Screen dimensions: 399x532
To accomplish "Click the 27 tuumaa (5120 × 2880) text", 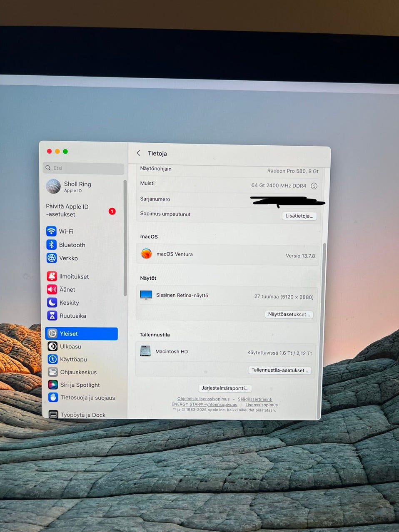I will 284,297.
